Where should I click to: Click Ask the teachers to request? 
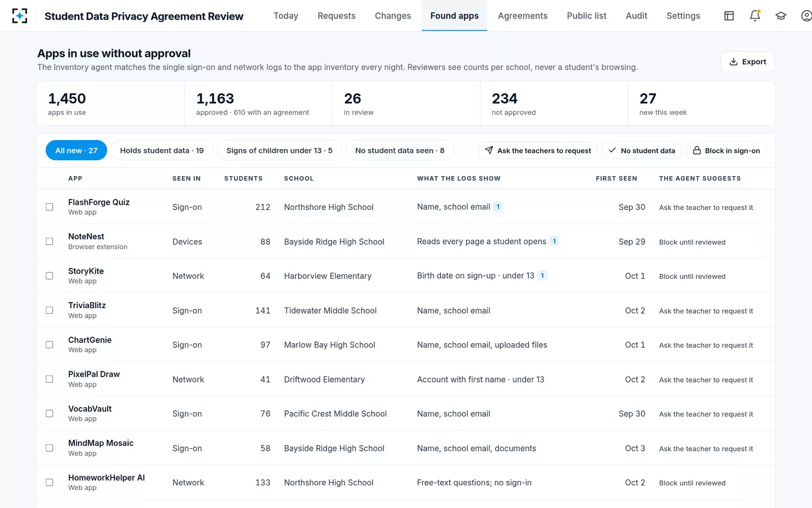point(538,151)
